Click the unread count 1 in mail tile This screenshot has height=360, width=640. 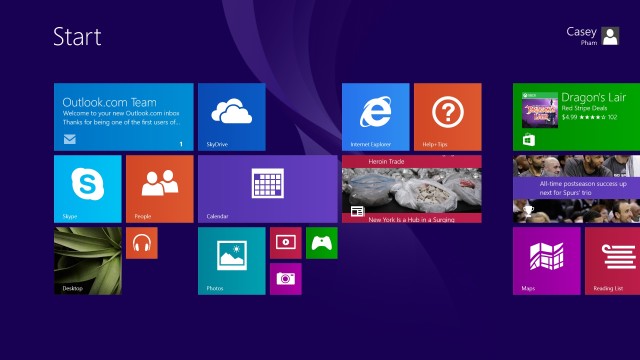tap(181, 144)
